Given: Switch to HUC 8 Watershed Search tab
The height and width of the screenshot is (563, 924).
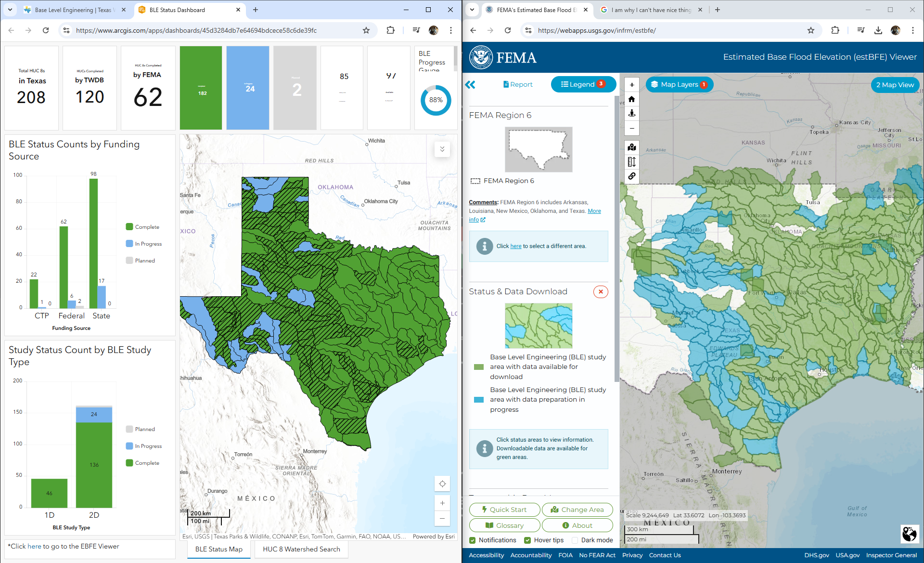Looking at the screenshot, I should tap(301, 549).
